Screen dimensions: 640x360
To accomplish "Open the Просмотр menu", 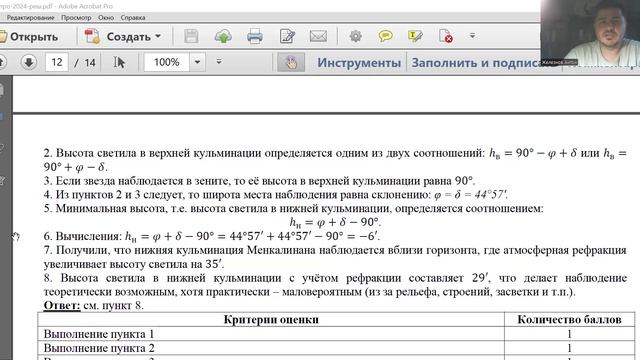I will click(x=76, y=18).
